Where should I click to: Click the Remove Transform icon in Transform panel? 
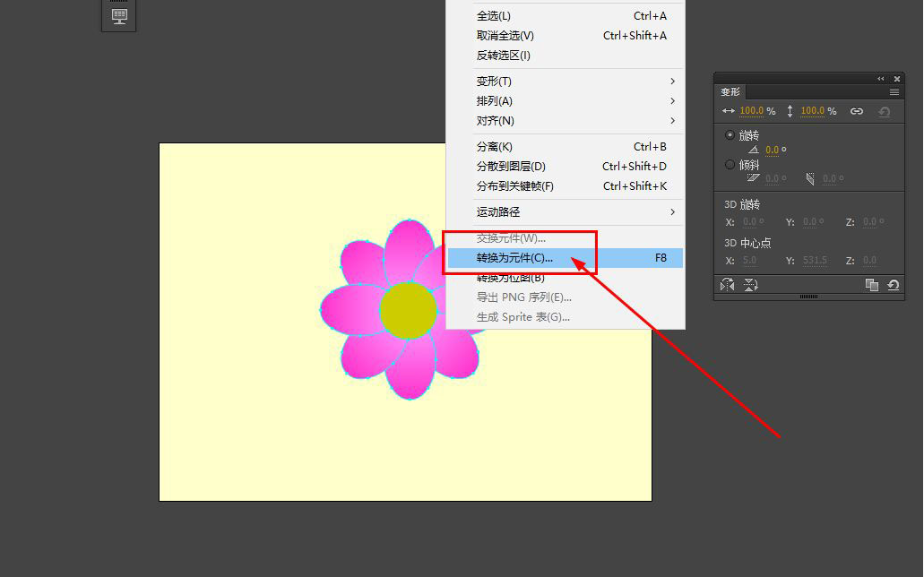pos(894,285)
